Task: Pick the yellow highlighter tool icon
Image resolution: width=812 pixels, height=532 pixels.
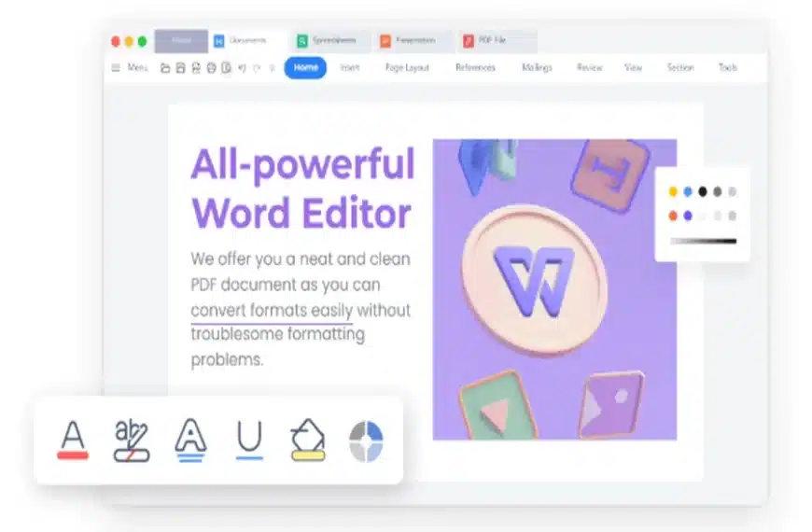Action: pyautogui.click(x=308, y=440)
